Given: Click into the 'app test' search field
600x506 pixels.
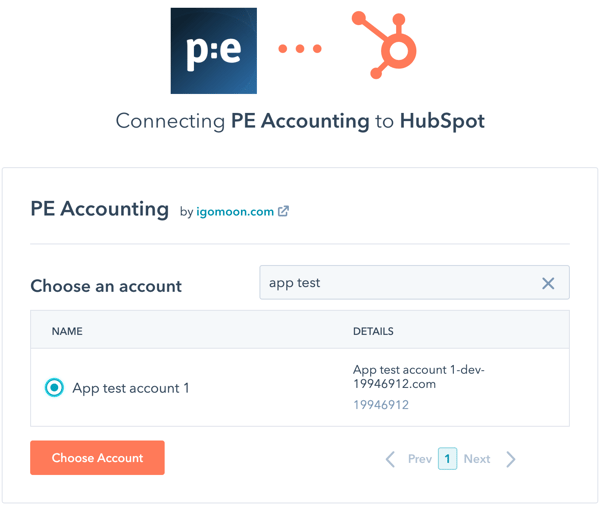Looking at the screenshot, I should pos(414,282).
